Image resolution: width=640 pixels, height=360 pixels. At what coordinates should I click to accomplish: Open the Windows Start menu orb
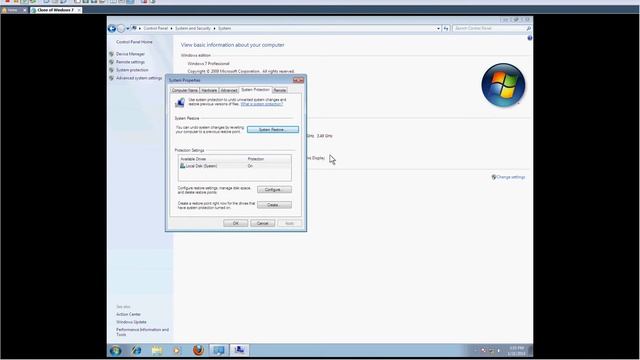coord(116,350)
